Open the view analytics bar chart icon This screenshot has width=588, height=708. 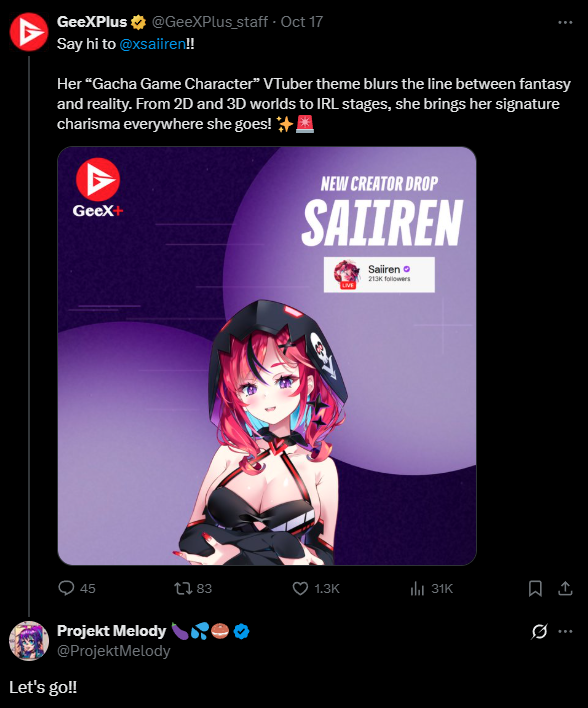[x=417, y=588]
